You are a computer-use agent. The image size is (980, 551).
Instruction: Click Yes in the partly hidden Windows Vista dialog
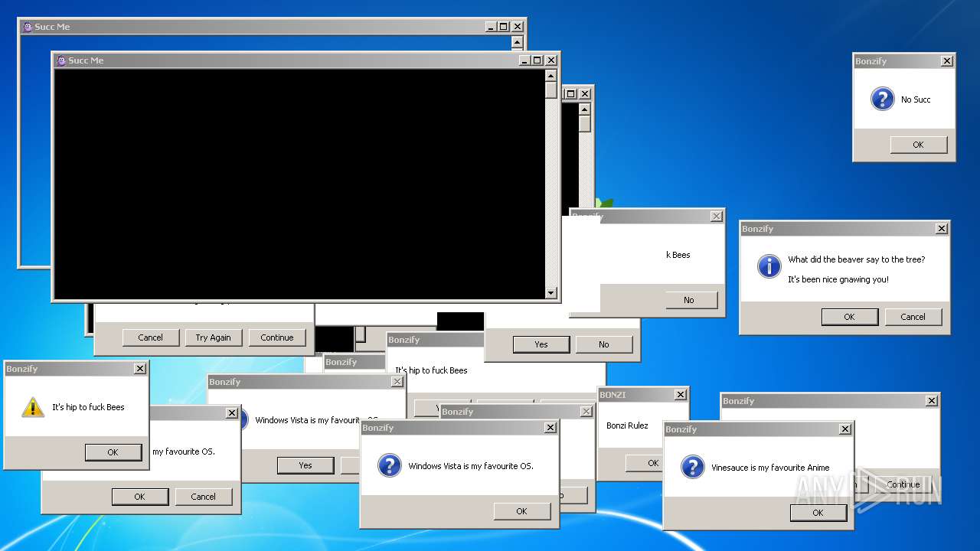point(305,465)
